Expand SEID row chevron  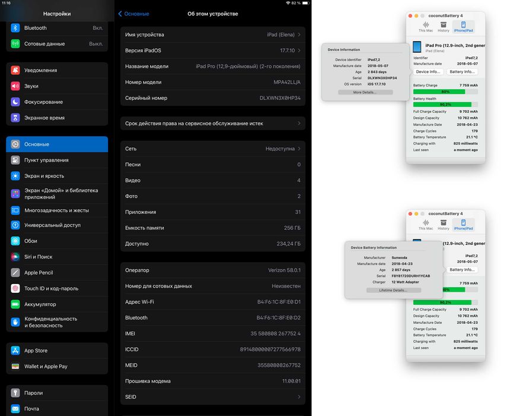coord(299,396)
